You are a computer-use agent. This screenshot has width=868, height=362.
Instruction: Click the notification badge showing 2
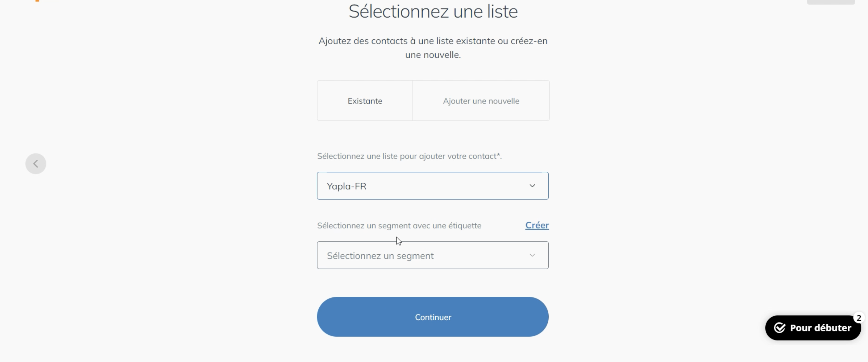(x=859, y=318)
